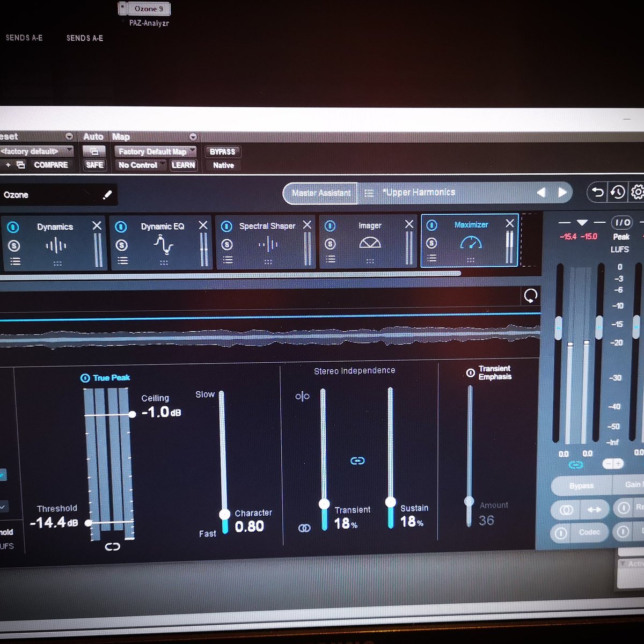Expand the Map menu arrow

[x=193, y=137]
